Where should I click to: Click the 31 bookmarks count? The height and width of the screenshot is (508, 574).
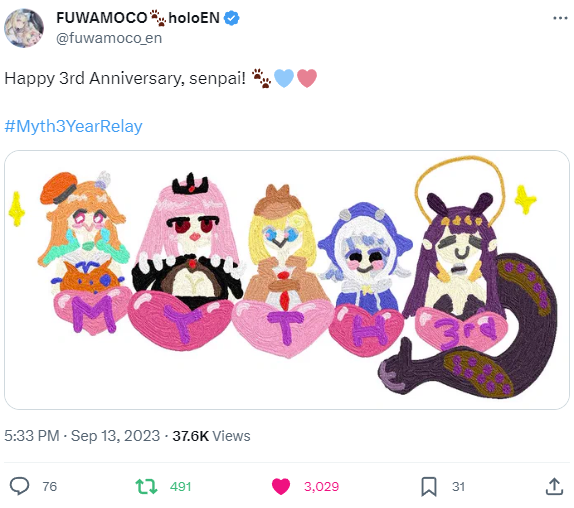coord(458,487)
